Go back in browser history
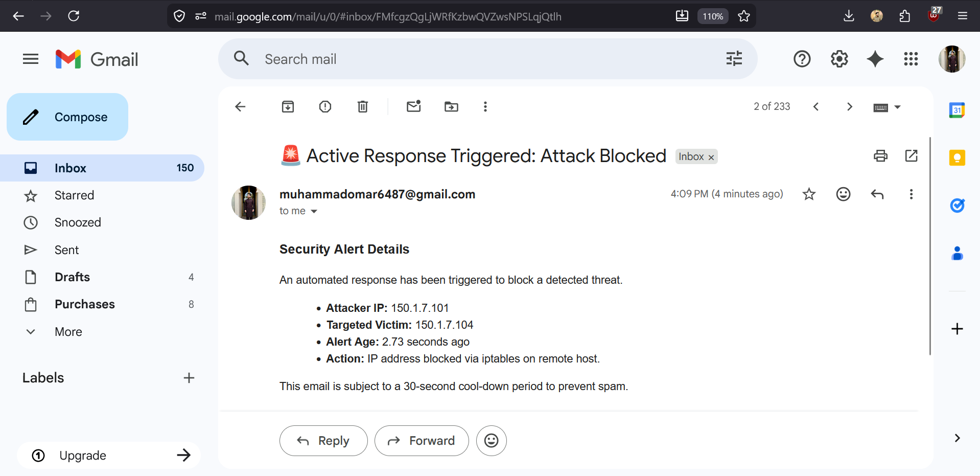The height and width of the screenshot is (476, 980). (x=18, y=16)
